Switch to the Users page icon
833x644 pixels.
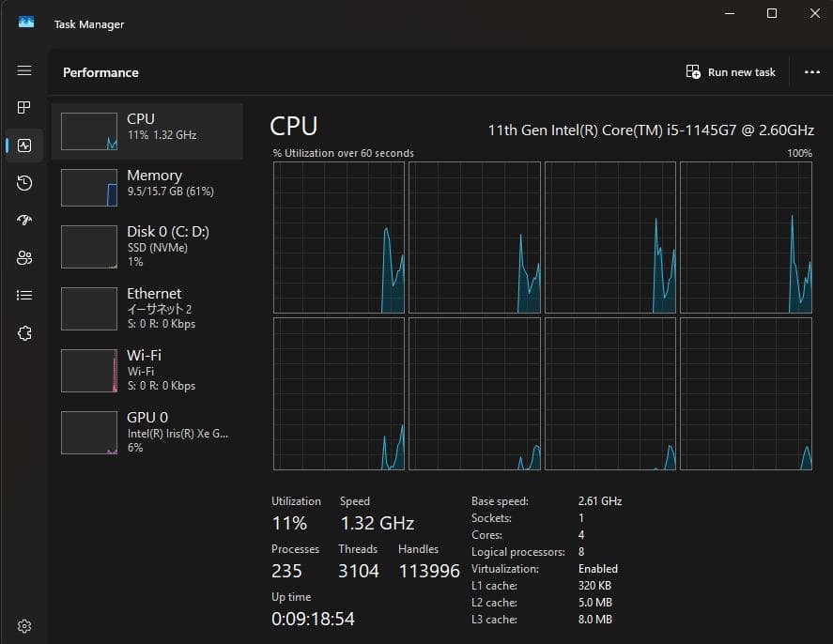(24, 258)
